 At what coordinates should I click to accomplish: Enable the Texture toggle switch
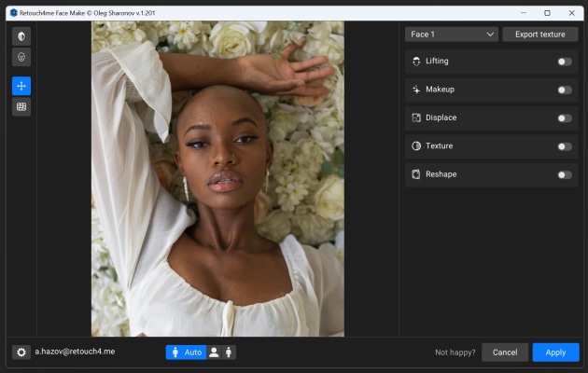click(564, 146)
